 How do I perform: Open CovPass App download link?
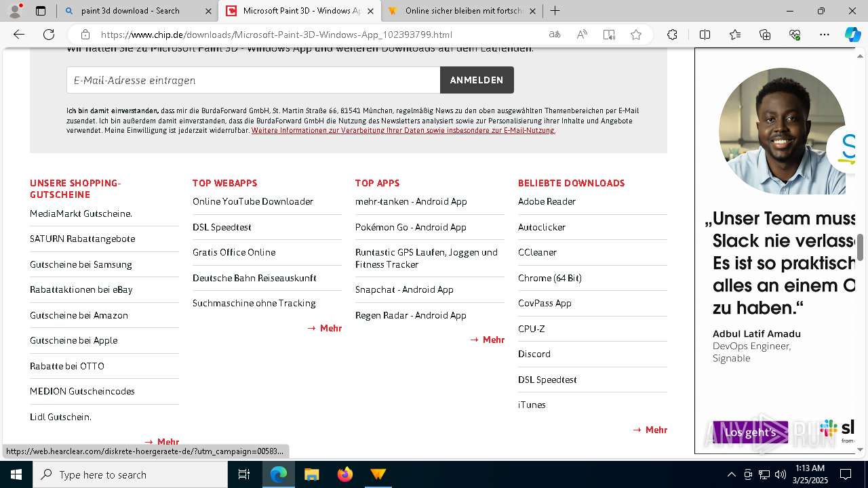(545, 303)
